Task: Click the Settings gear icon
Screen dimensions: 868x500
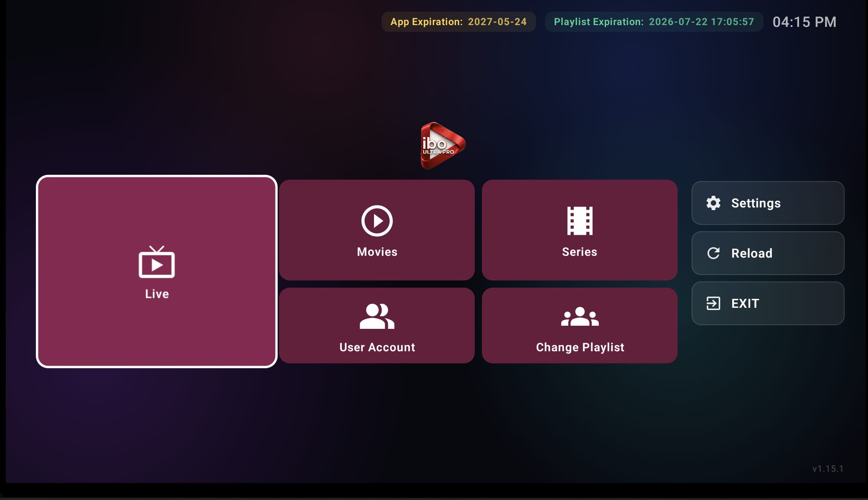Action: 713,203
